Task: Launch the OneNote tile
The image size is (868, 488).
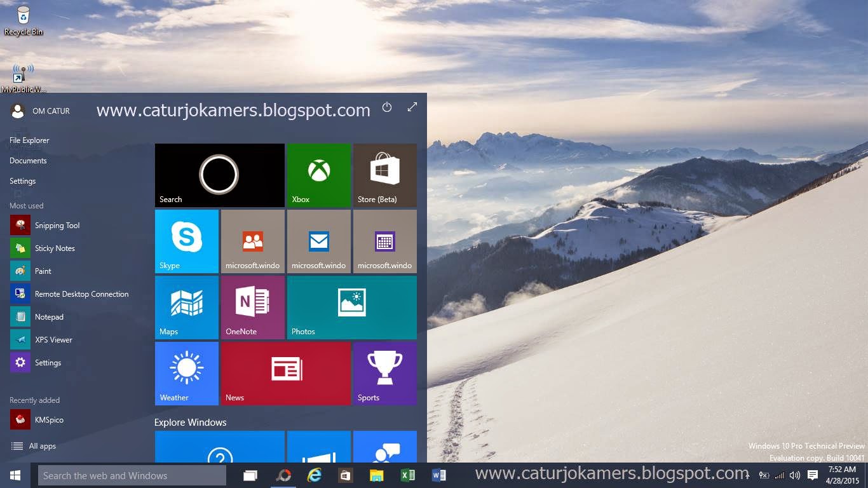Action: pos(252,308)
